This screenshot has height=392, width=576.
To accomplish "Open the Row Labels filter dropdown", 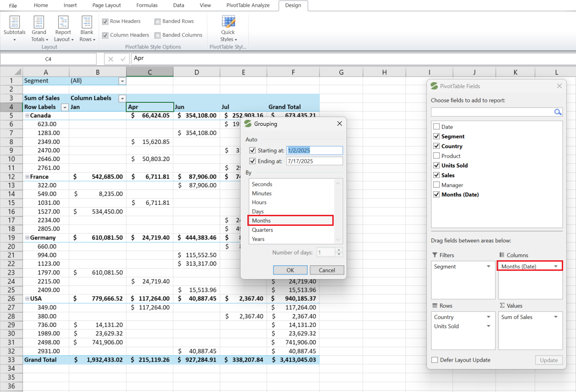I will 65,107.
